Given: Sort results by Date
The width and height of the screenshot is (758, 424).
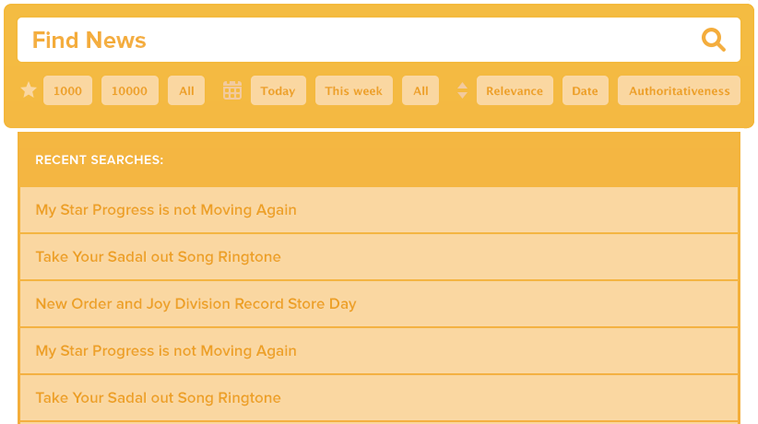Looking at the screenshot, I should pyautogui.click(x=585, y=91).
